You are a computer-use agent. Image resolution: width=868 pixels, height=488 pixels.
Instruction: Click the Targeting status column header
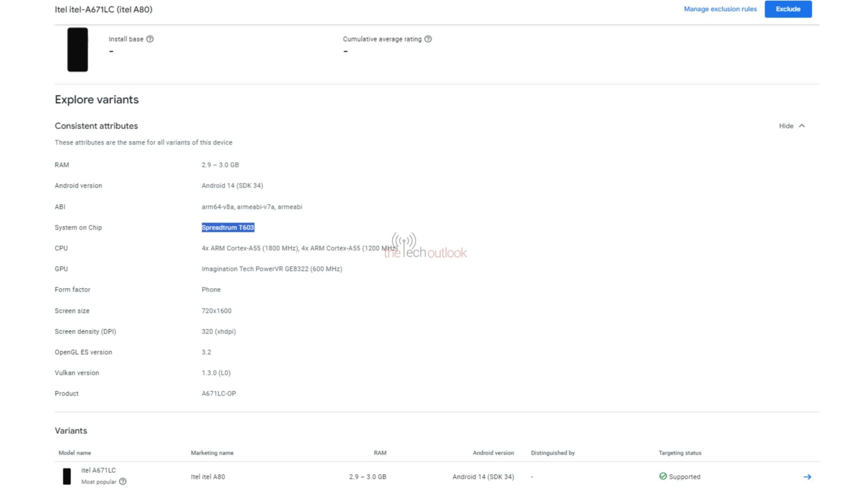pos(679,452)
